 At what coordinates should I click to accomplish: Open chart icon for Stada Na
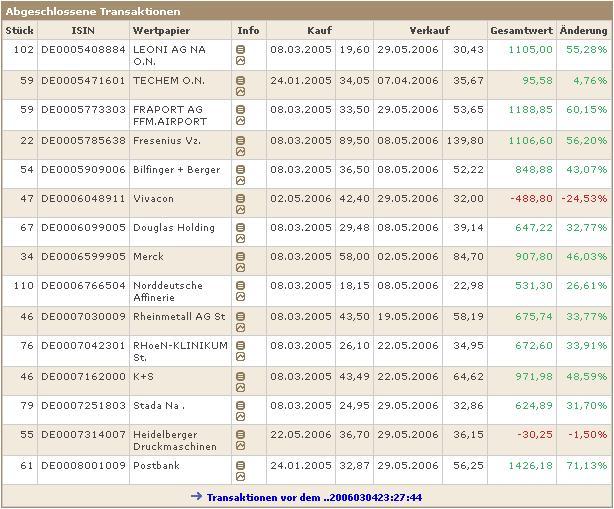pos(240,417)
